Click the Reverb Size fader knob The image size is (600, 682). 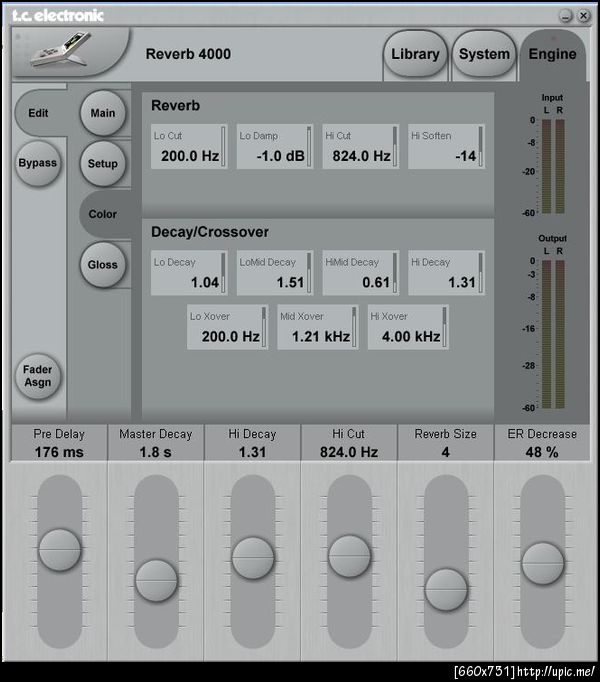446,590
